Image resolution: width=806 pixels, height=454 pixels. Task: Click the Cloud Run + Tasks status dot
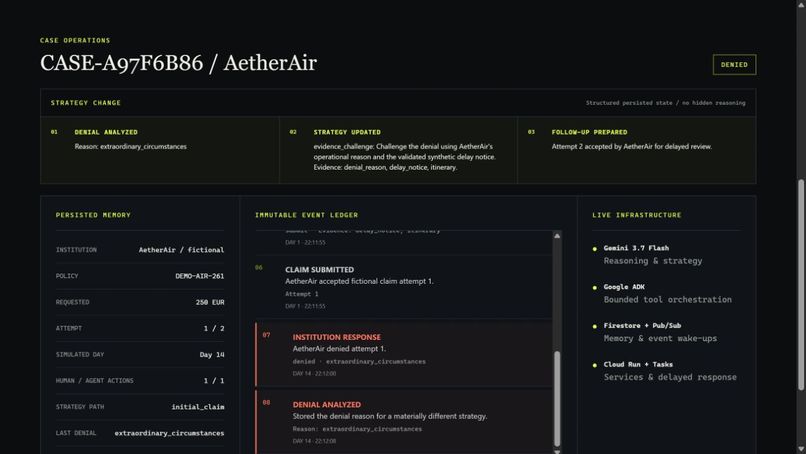pyautogui.click(x=595, y=365)
